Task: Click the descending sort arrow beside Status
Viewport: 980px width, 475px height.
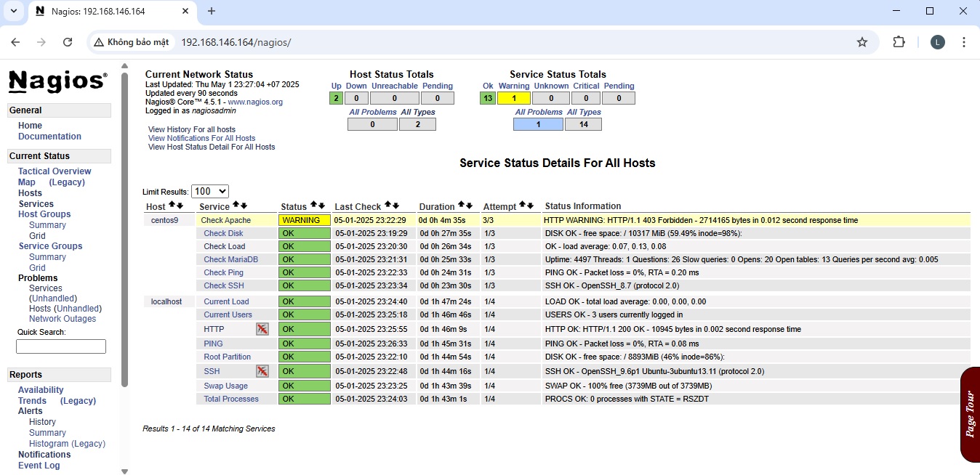Action: tap(321, 206)
